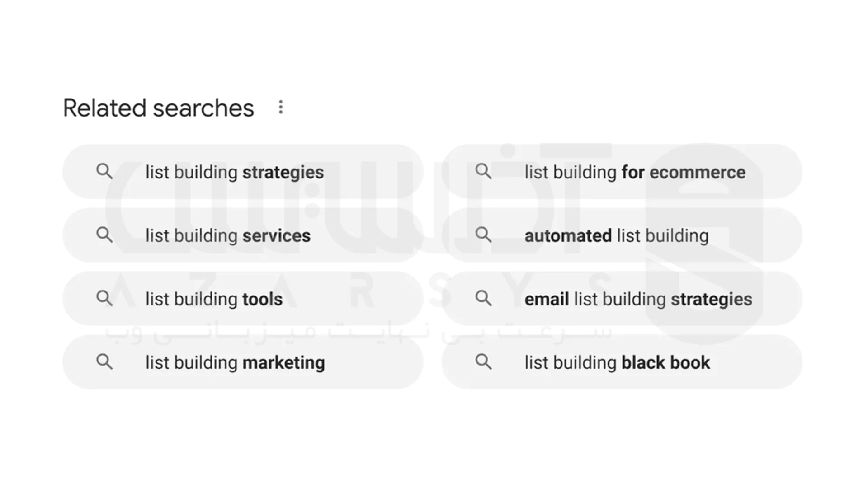Select the 'automated list building' suggestion text
Viewport: 868px width, 488px height.
tap(616, 236)
